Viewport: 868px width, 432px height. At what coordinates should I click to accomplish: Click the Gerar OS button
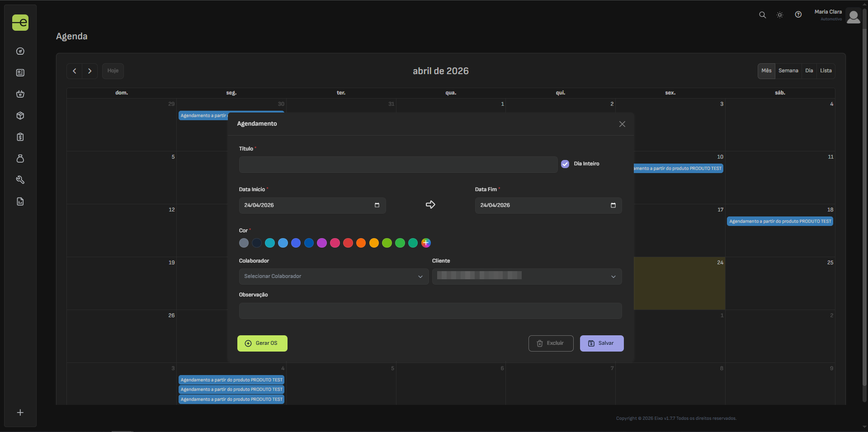pyautogui.click(x=262, y=343)
